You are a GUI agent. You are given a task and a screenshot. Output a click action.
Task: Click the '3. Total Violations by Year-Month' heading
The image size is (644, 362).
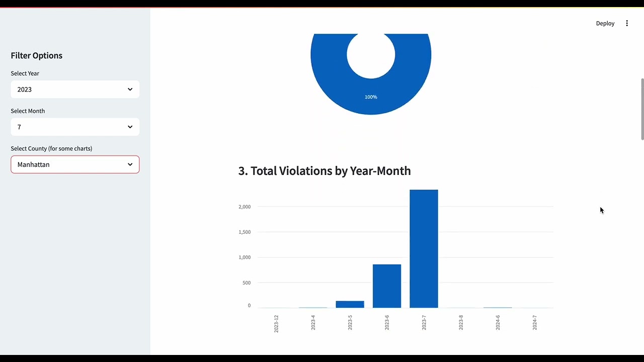pos(325,171)
